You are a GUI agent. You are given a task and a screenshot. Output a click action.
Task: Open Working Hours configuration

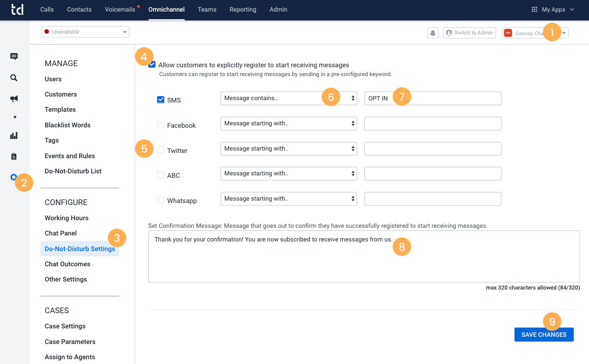[x=67, y=218]
